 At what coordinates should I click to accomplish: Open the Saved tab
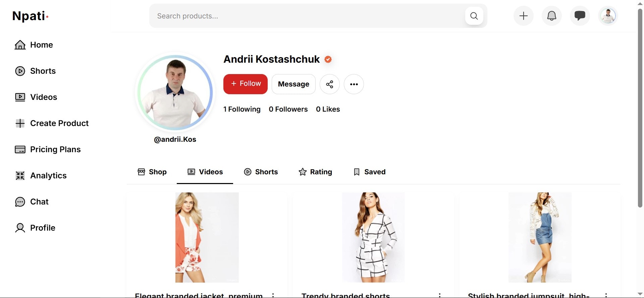click(369, 172)
